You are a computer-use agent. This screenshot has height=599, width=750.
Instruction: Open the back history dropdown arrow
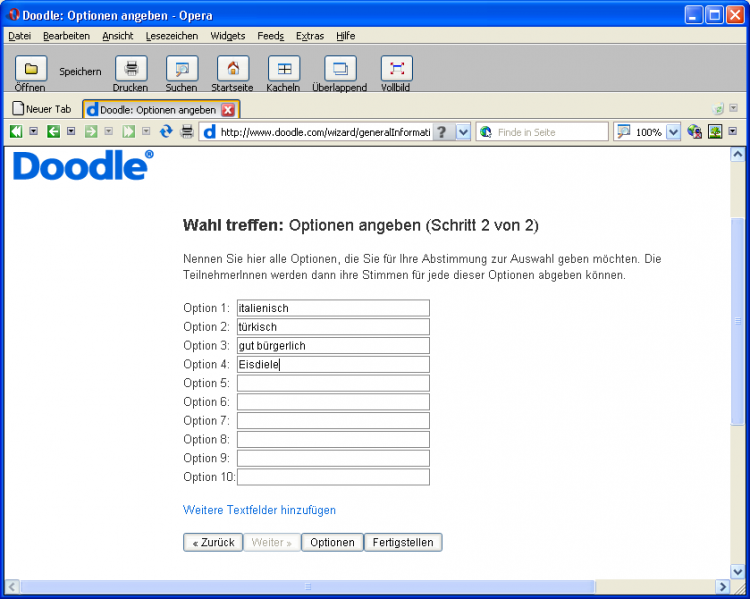point(71,131)
